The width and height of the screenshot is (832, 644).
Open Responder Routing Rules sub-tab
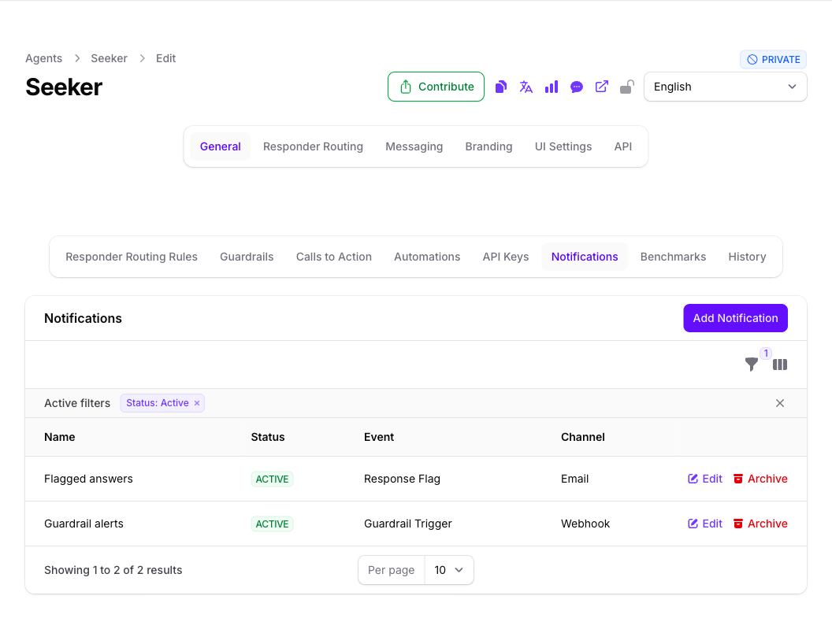pyautogui.click(x=132, y=257)
